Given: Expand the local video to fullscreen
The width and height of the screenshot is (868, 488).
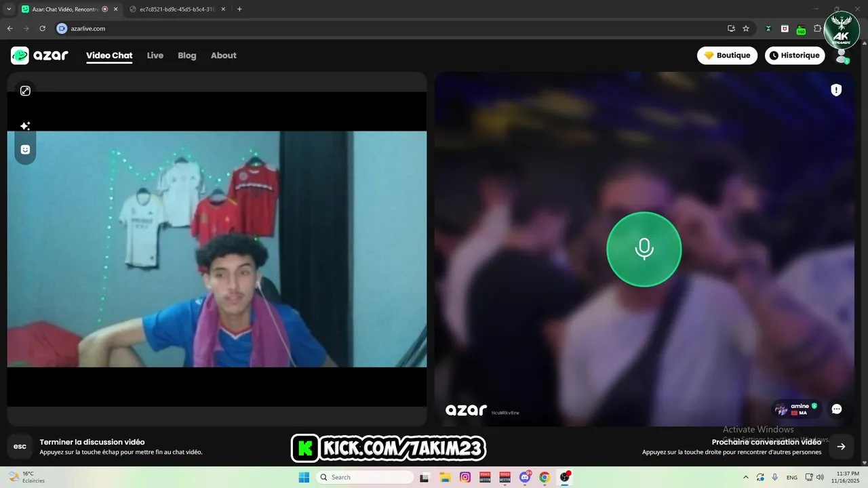Looking at the screenshot, I should [x=25, y=91].
